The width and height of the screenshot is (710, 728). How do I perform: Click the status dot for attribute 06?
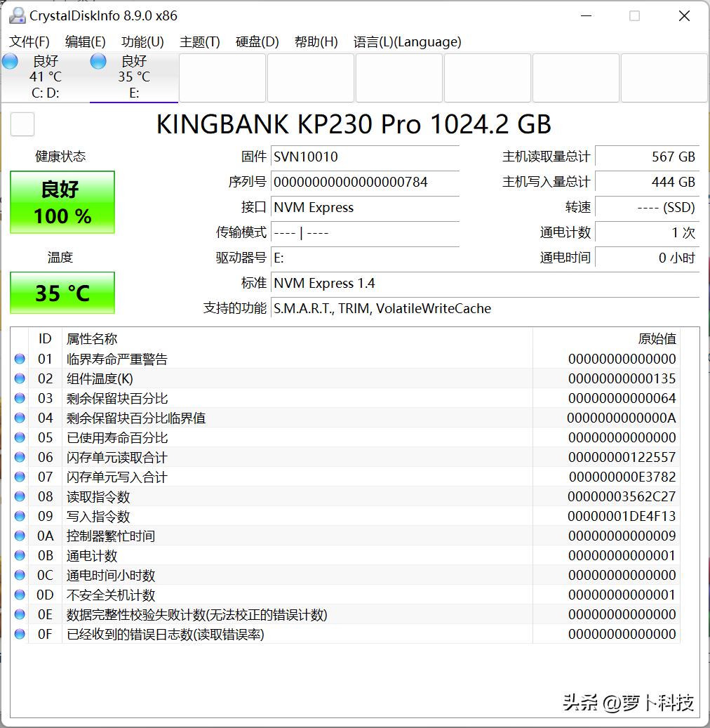[20, 457]
